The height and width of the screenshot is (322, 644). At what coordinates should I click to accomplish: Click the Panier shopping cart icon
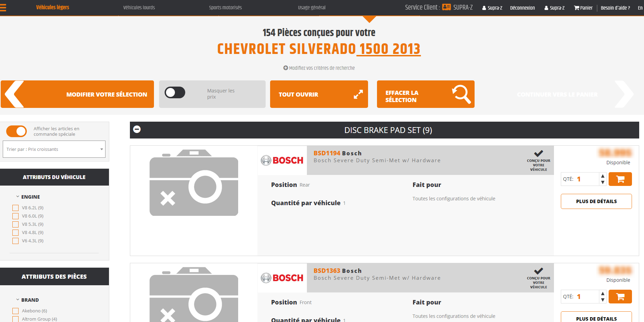pos(577,8)
